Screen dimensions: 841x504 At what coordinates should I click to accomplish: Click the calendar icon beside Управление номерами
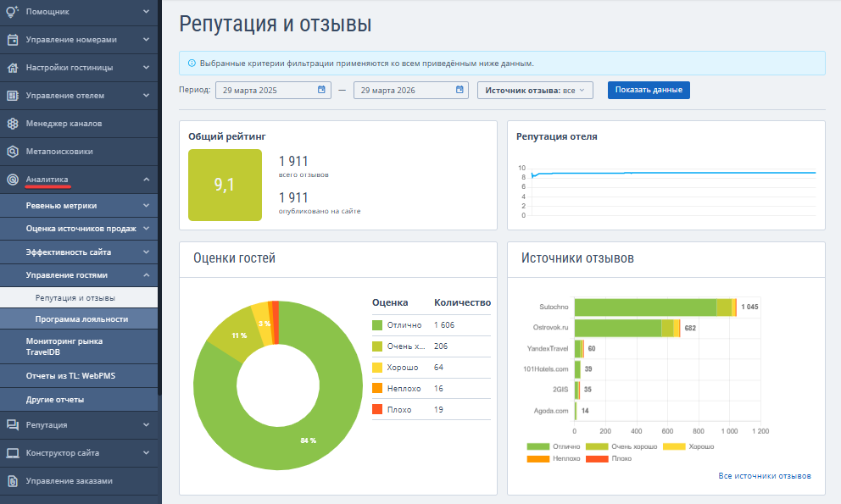pos(13,40)
